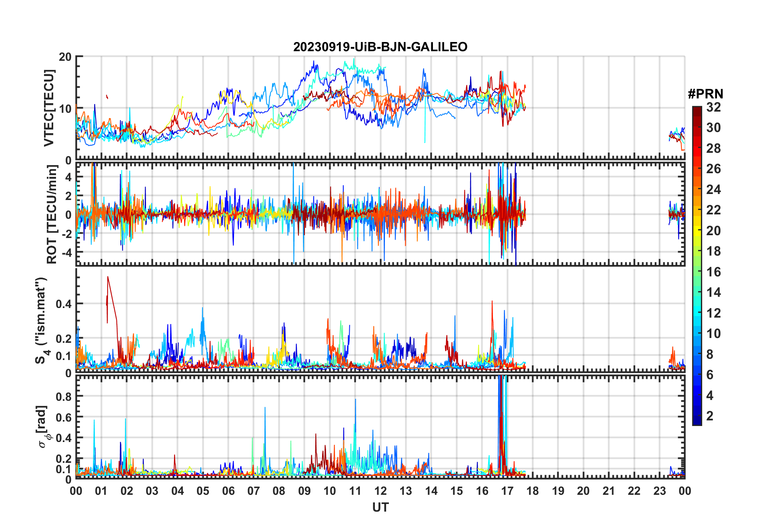Select colorbar tick label 28
Screen dimensions: 761x532
pos(713,148)
